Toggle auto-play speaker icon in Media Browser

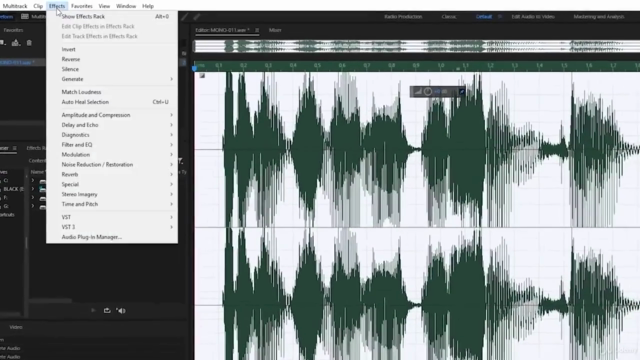coord(121,311)
